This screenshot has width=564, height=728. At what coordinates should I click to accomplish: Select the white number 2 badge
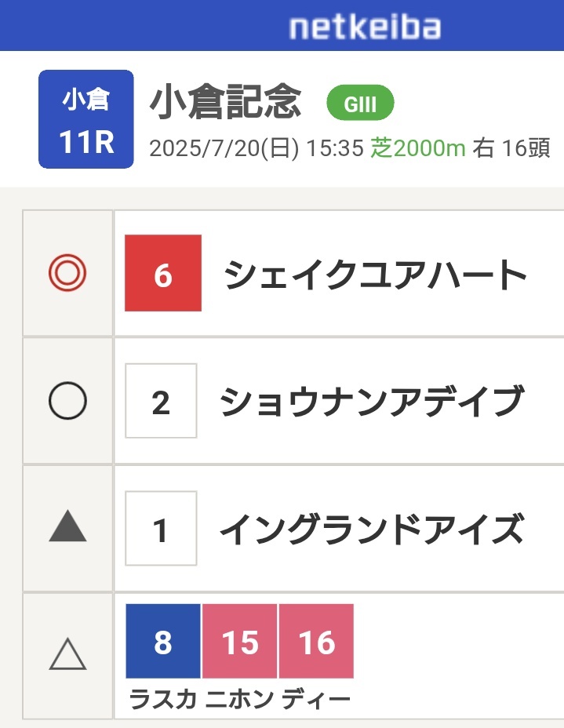click(x=161, y=401)
